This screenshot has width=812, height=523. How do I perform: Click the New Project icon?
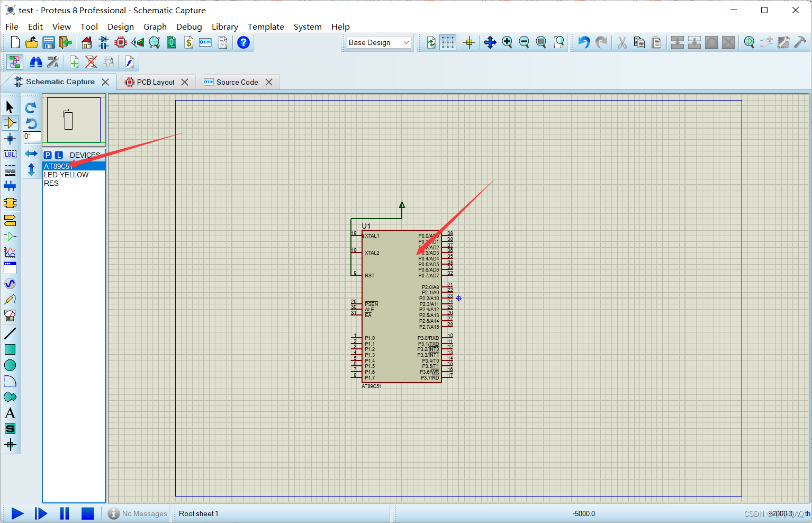pyautogui.click(x=15, y=42)
